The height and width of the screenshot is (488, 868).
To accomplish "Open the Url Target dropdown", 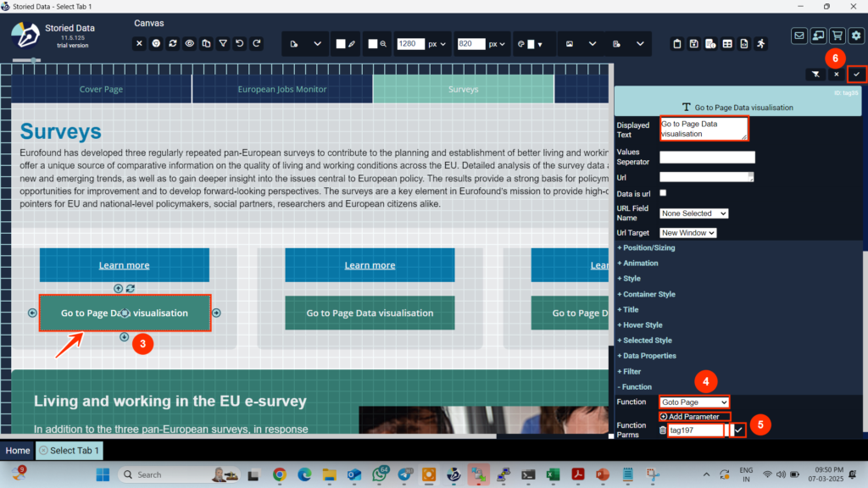I will tap(688, 233).
